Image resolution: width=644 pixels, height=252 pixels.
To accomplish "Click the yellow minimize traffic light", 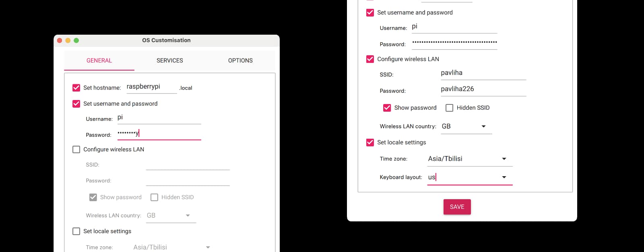I will [x=68, y=40].
